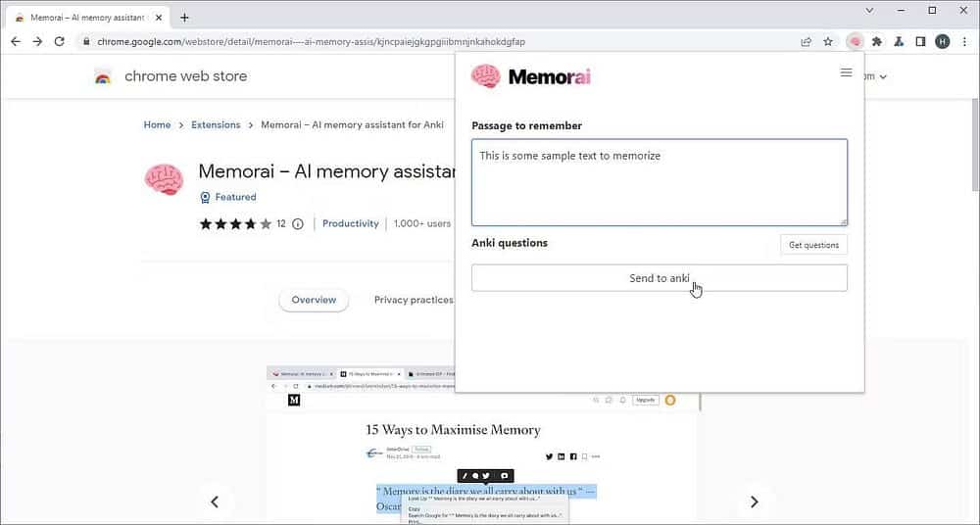Image resolution: width=980 pixels, height=525 pixels.
Task: Go to Home breadcrumb link
Action: [157, 125]
